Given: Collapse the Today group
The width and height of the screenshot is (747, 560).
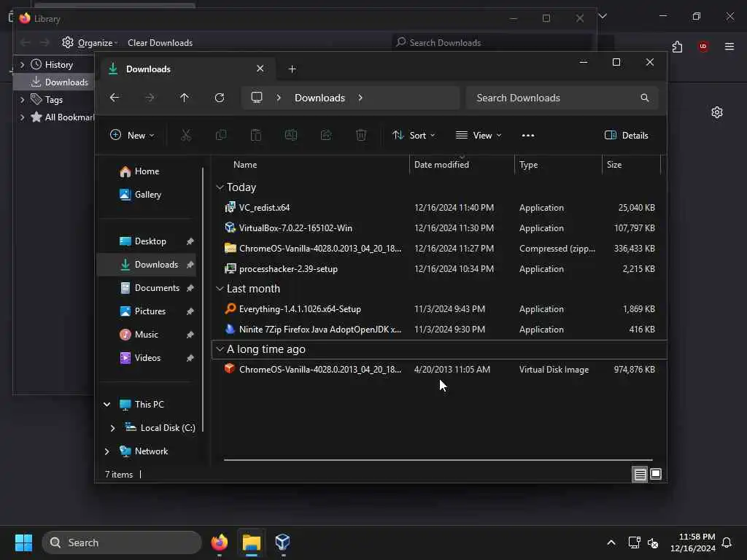Looking at the screenshot, I should click(x=220, y=187).
